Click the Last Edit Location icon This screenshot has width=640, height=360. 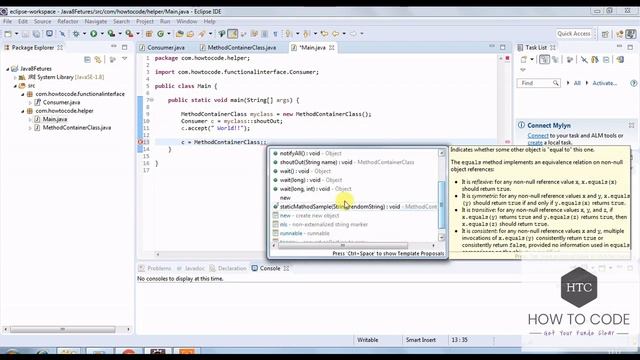(x=324, y=34)
